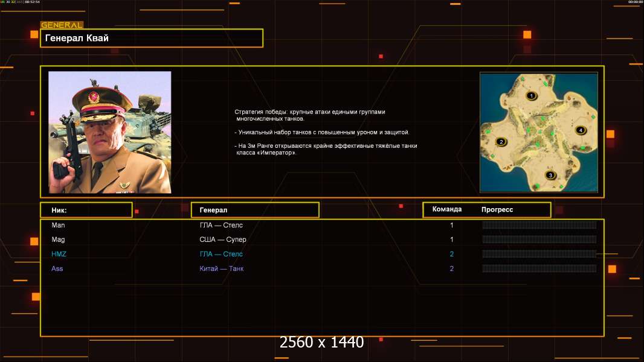Click the Ник: column header
The height and width of the screenshot is (362, 644).
[x=86, y=210]
